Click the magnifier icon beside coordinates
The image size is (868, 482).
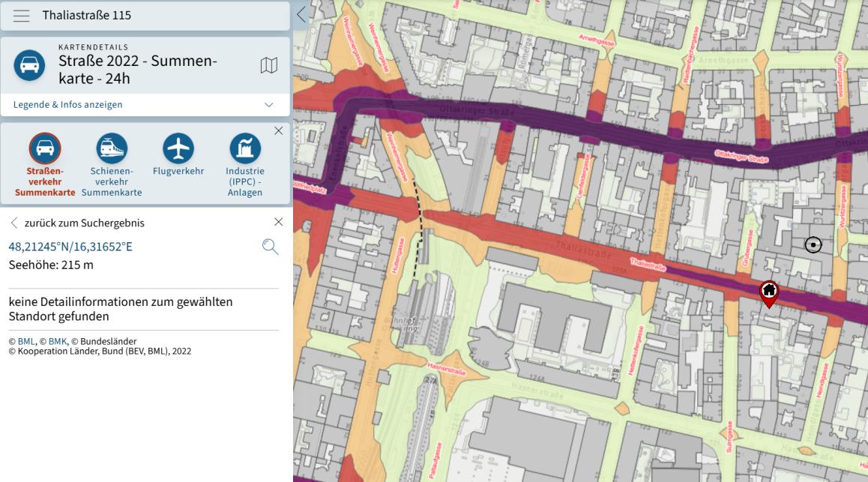coord(270,247)
